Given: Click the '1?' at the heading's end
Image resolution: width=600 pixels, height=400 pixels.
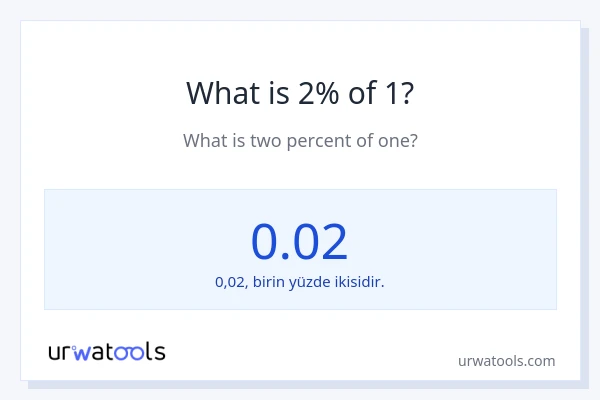Looking at the screenshot, I should click(x=399, y=93).
